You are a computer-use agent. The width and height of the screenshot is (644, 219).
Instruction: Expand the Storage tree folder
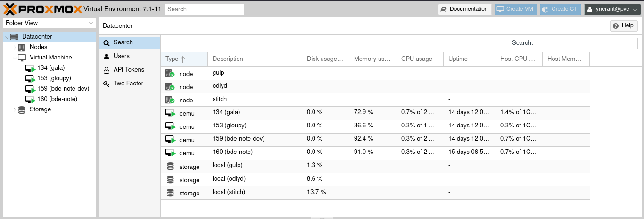(x=15, y=109)
